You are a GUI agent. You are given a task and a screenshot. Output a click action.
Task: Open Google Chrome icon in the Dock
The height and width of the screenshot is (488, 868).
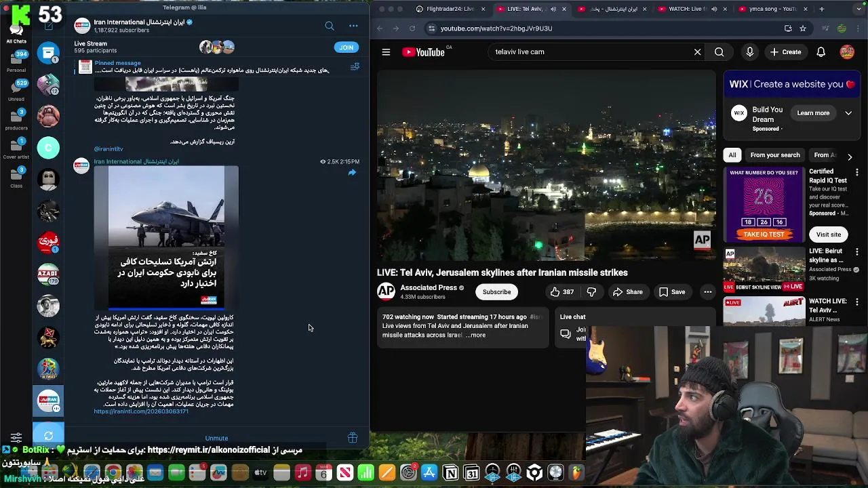[x=113, y=472]
